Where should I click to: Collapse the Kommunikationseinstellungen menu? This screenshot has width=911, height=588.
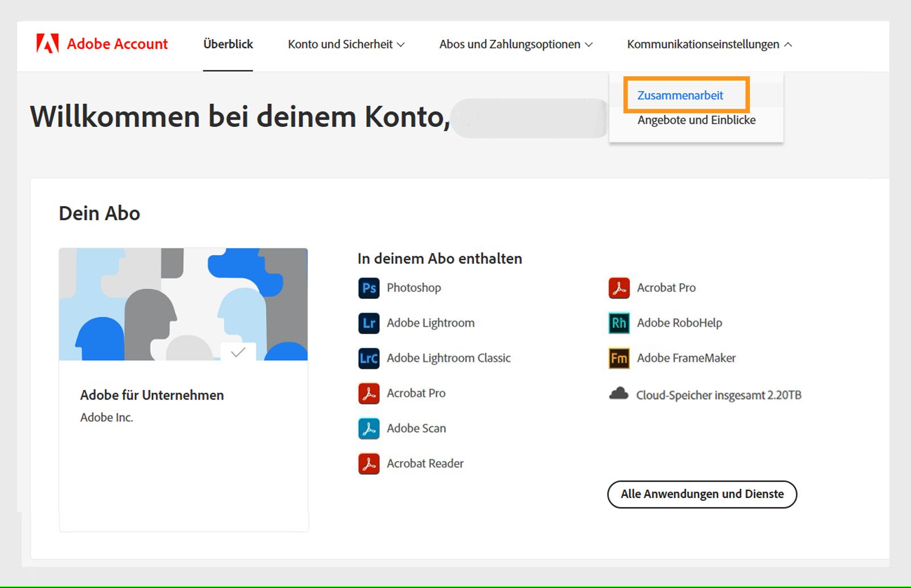click(709, 44)
